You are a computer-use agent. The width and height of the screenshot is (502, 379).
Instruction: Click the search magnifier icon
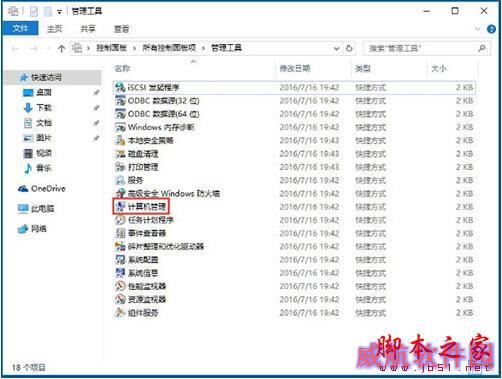coord(482,48)
